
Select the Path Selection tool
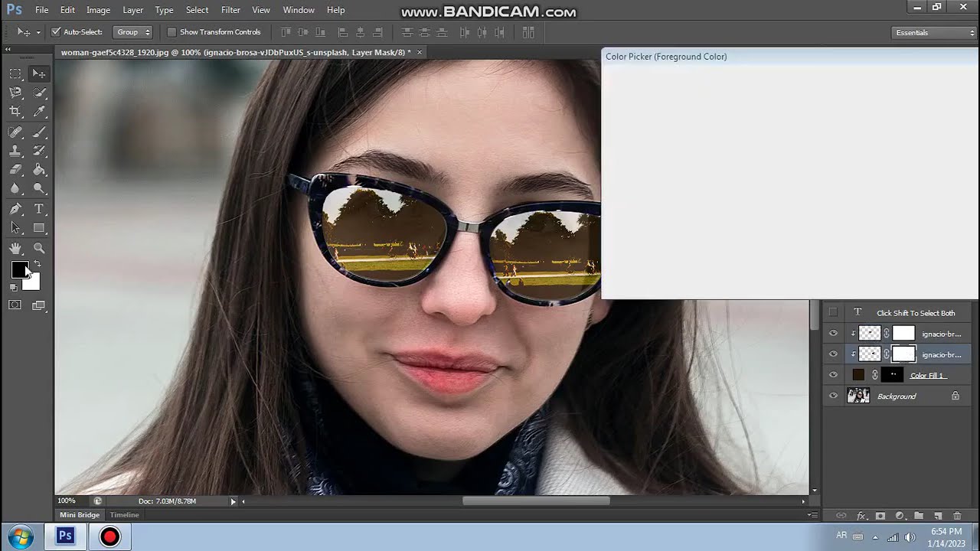(x=15, y=228)
